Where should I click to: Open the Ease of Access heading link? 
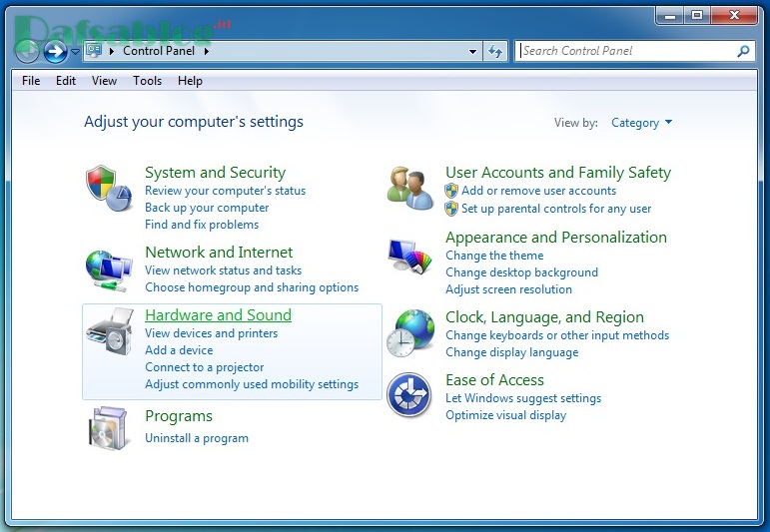[x=494, y=380]
